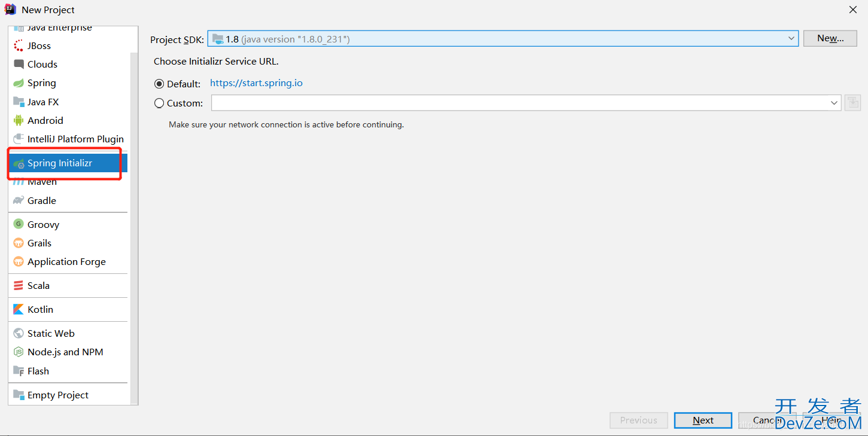
Task: Click the Scala icon in sidebar
Action: click(x=19, y=286)
